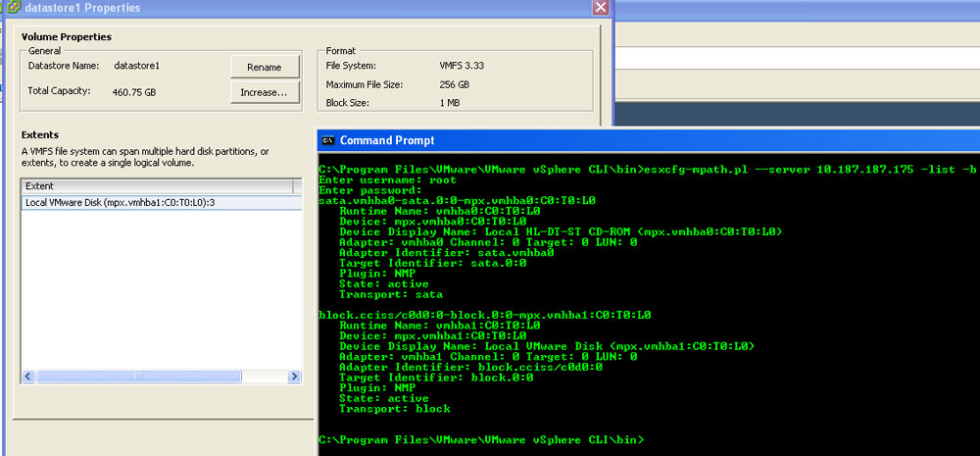The width and height of the screenshot is (980, 456).
Task: Click the datastore1 Properties window title
Action: point(82,8)
